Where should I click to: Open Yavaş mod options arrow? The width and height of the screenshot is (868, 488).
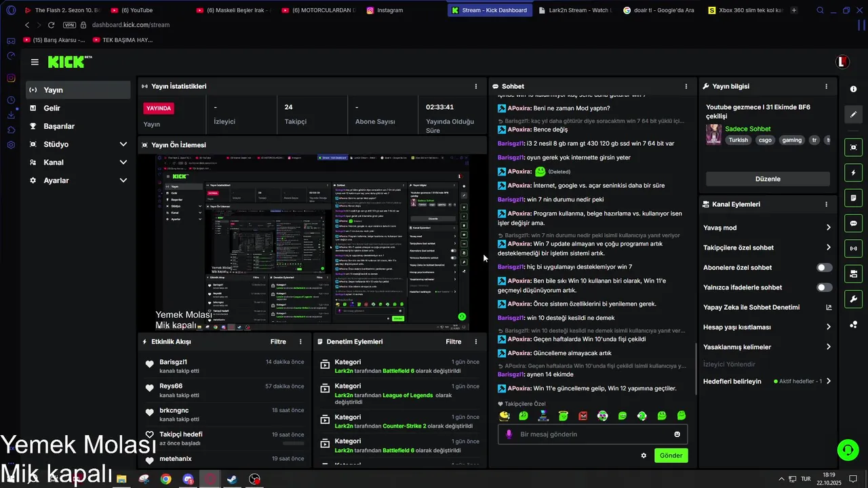click(x=829, y=228)
